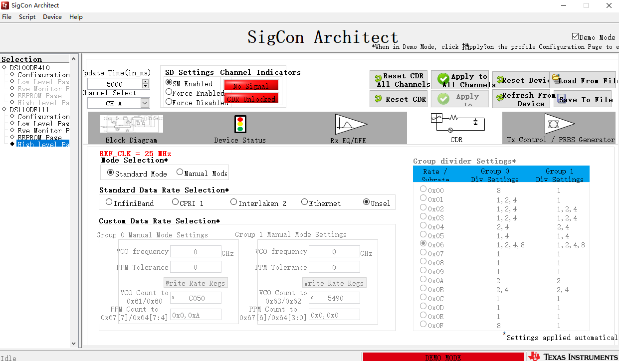
Task: Select CPRI 1 data rate
Action: click(175, 202)
